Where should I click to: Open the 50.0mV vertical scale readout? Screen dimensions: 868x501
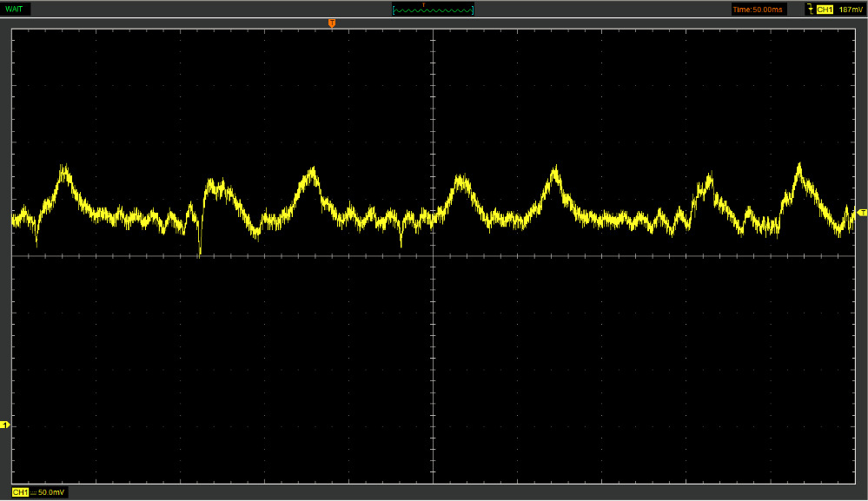point(53,492)
